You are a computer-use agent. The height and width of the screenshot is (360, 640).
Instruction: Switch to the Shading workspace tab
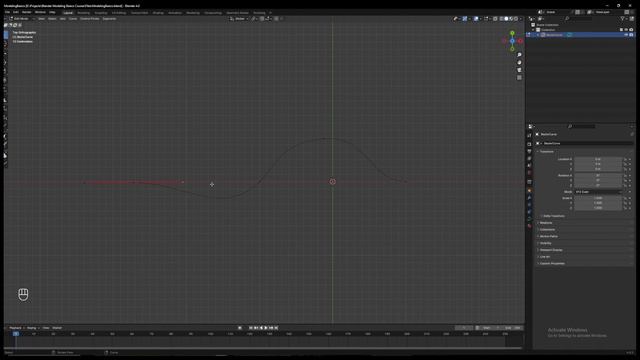tap(158, 13)
